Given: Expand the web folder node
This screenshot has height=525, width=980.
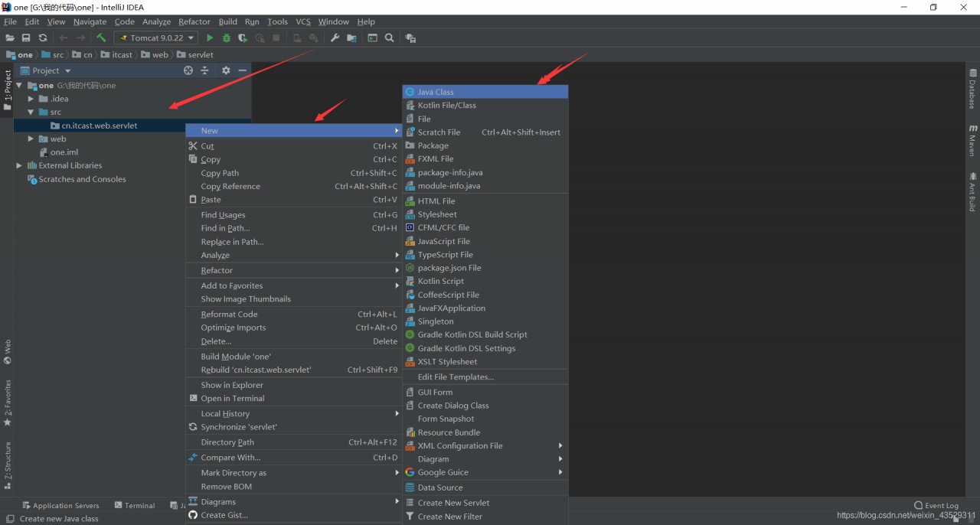Looking at the screenshot, I should point(31,139).
